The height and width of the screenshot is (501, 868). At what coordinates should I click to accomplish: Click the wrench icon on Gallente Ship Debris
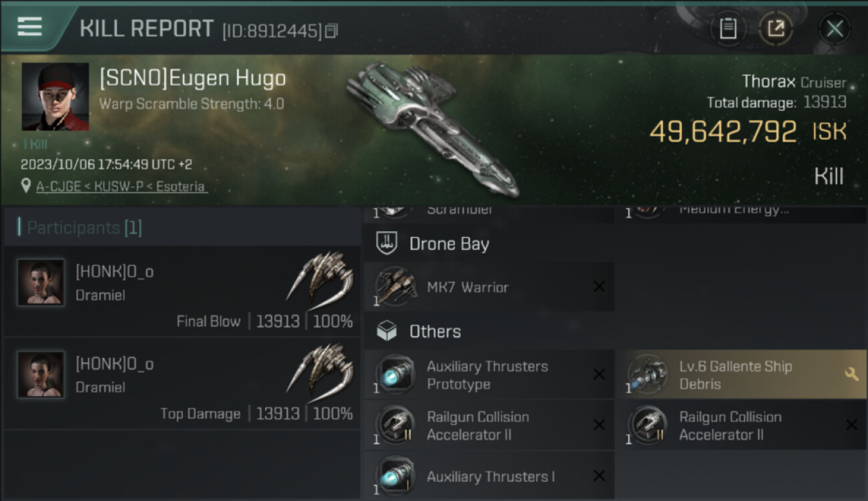click(851, 375)
